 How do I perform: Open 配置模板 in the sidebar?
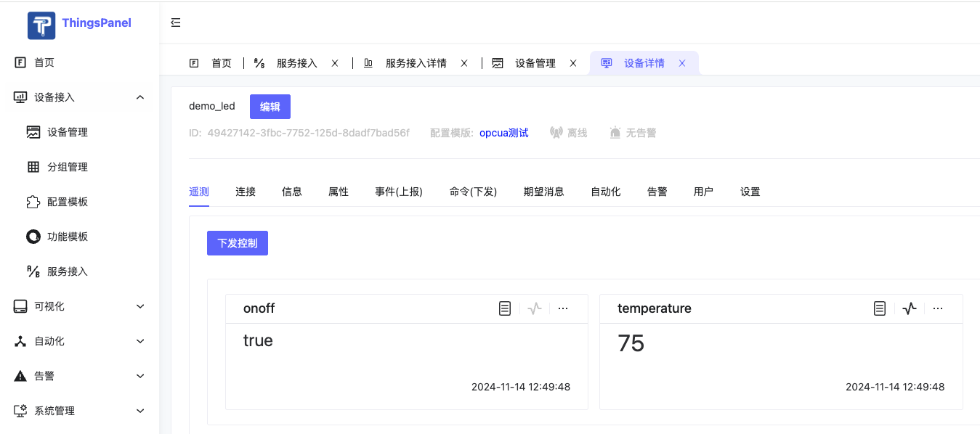click(68, 202)
